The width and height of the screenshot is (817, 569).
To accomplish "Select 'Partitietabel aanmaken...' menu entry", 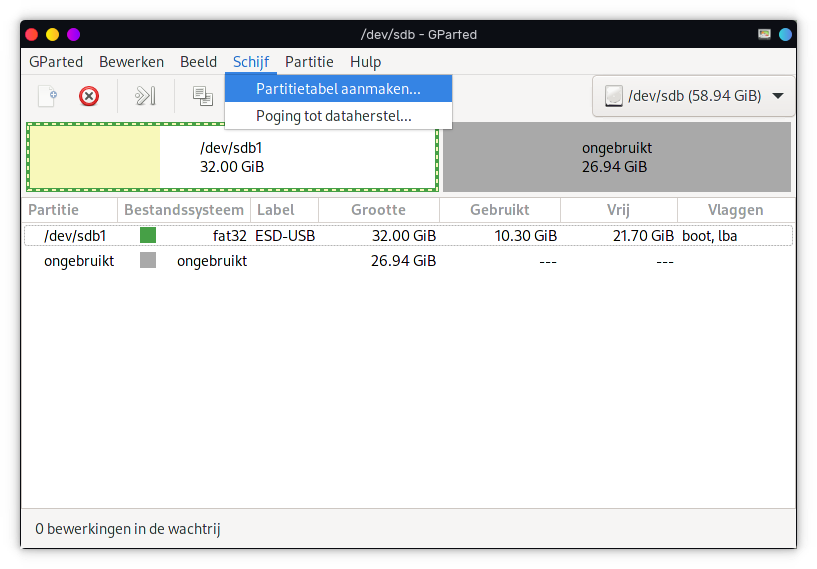I will pyautogui.click(x=338, y=89).
